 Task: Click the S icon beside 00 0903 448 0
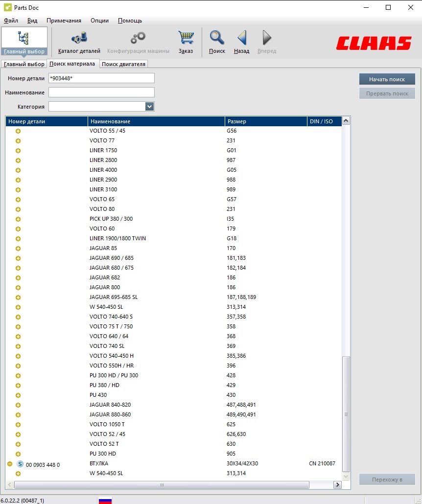[20, 464]
